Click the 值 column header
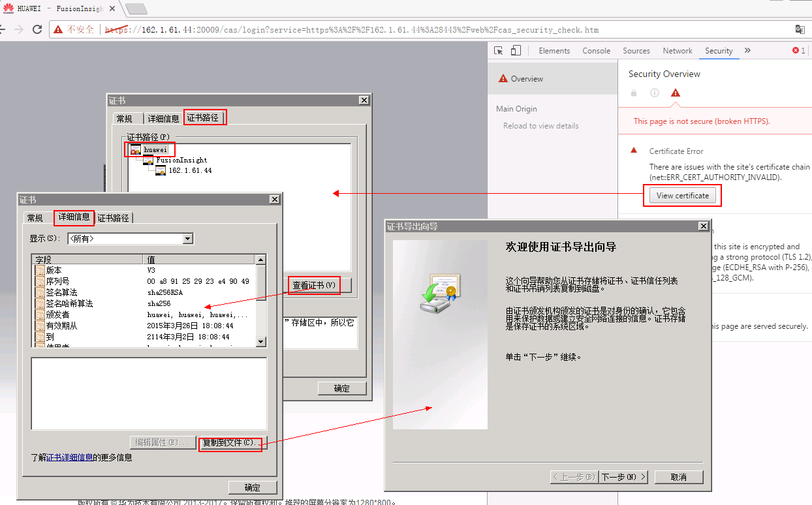812x505 pixels. 200,260
